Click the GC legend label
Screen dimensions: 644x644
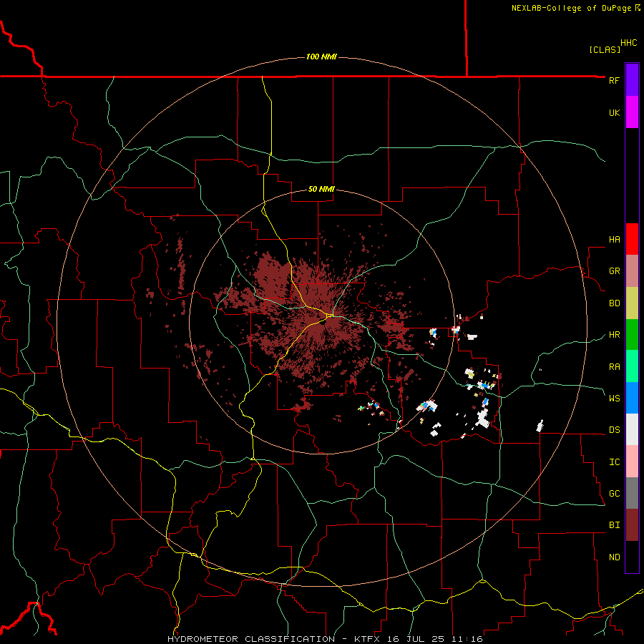[614, 494]
